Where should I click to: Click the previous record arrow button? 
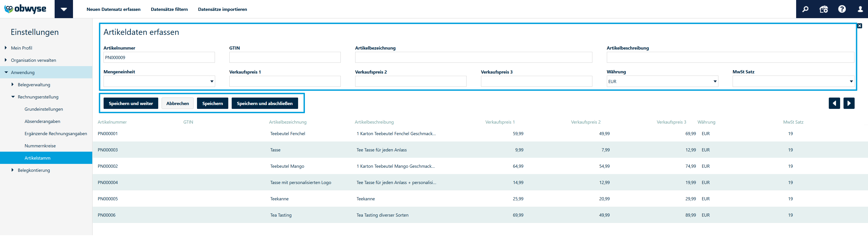(x=834, y=103)
